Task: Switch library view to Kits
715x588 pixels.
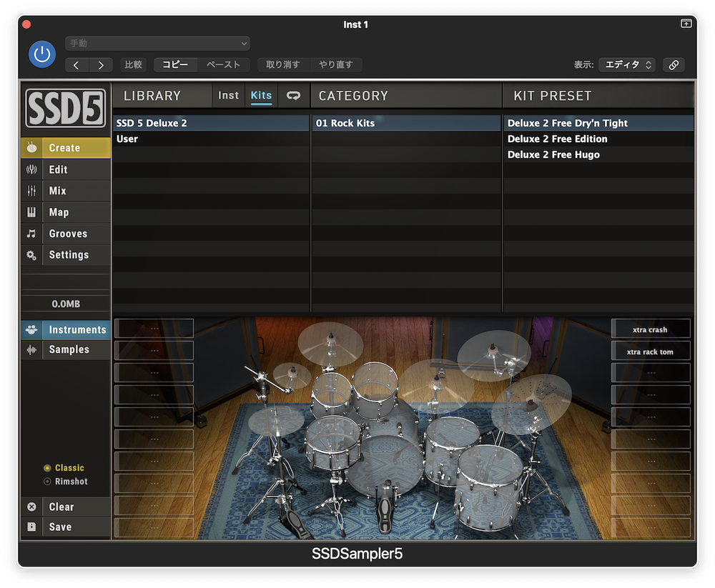Action: point(261,95)
